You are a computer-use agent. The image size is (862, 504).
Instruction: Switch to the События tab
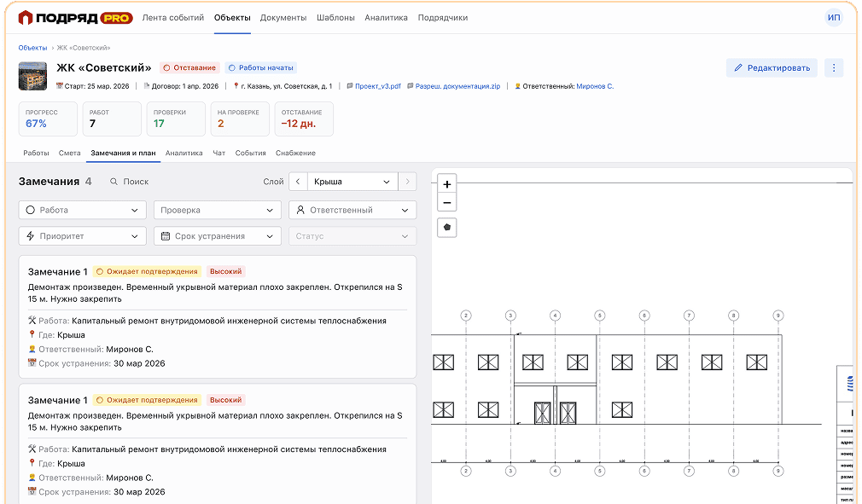click(251, 153)
